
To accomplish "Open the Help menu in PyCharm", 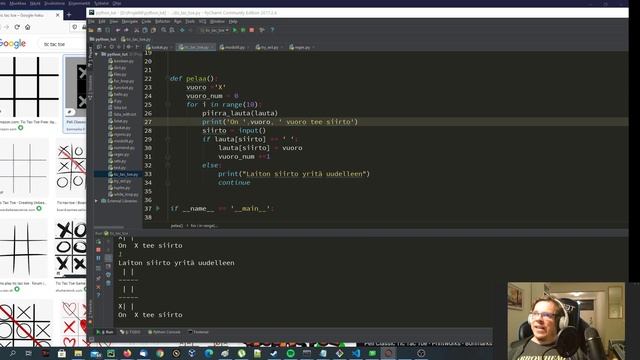I will click(x=233, y=21).
